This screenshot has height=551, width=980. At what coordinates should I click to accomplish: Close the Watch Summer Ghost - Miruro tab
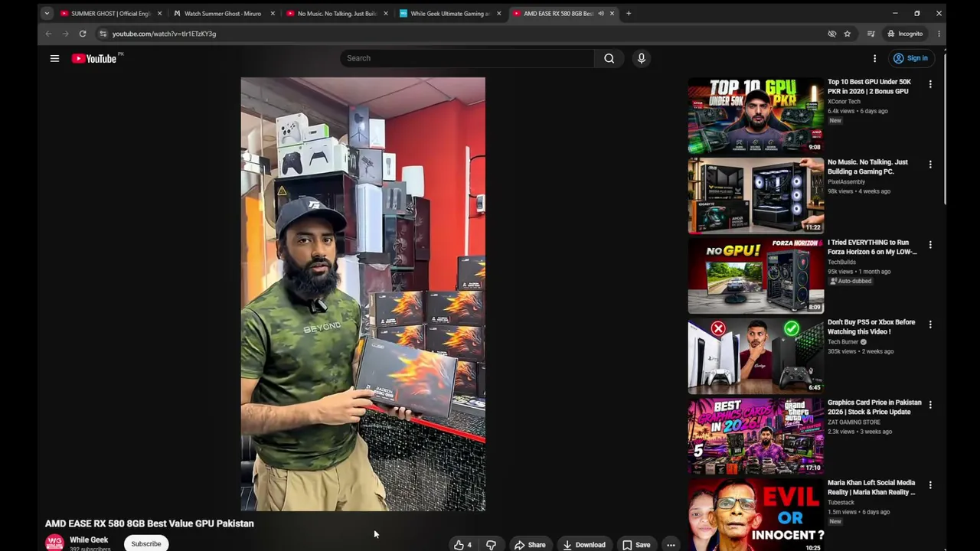[273, 13]
